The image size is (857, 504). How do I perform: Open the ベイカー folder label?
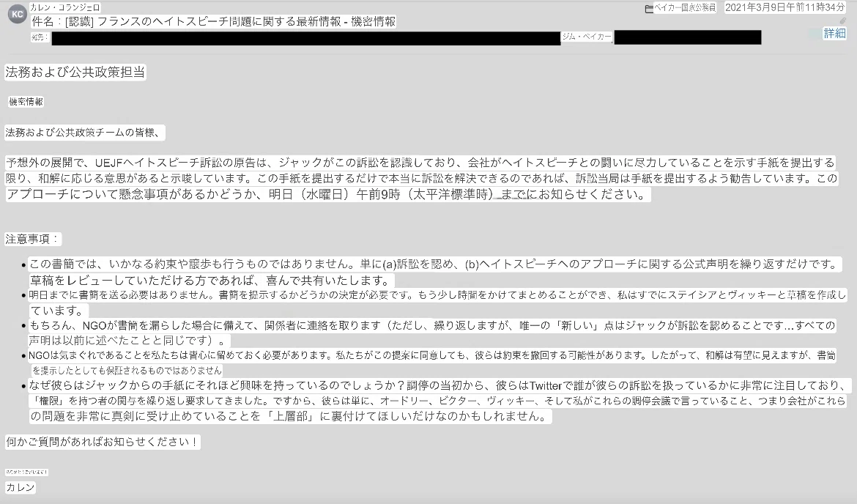pyautogui.click(x=685, y=8)
